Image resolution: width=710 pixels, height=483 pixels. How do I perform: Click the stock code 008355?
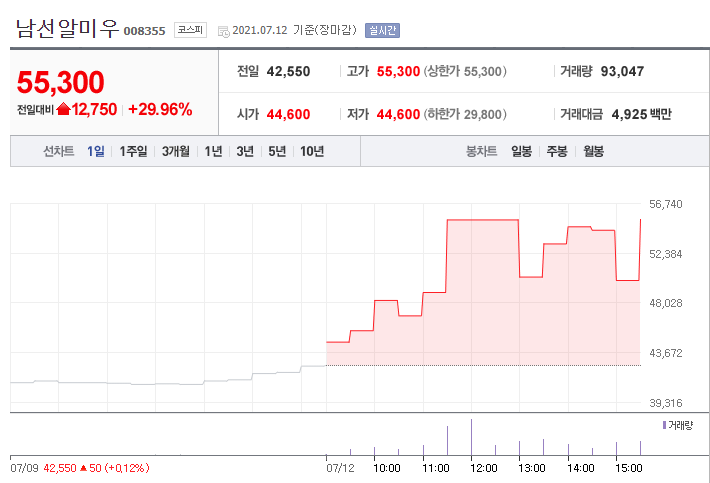(144, 31)
